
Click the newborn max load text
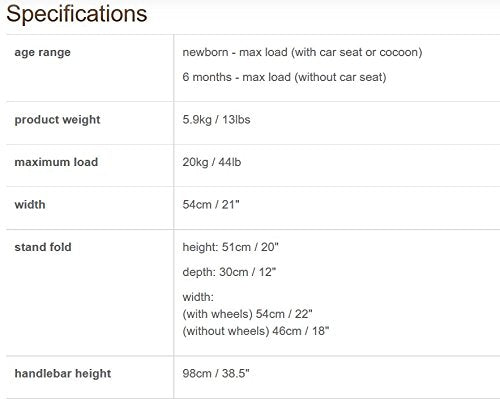(302, 52)
